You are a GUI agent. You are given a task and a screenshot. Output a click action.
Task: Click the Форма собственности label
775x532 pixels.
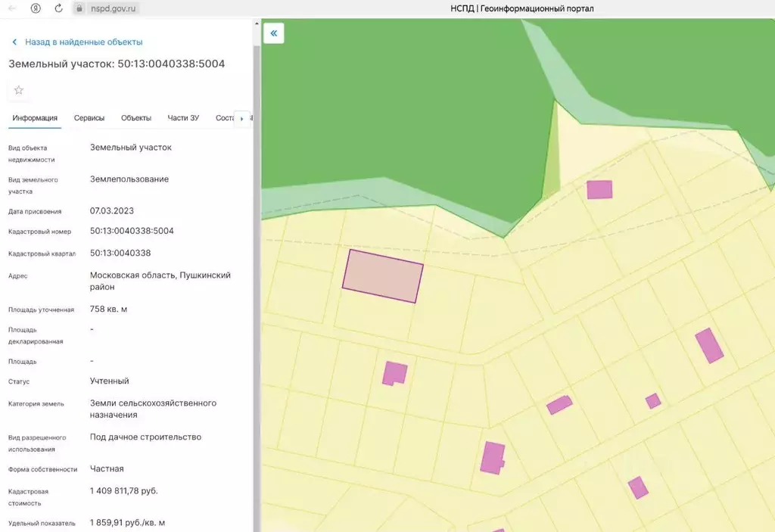tap(42, 469)
